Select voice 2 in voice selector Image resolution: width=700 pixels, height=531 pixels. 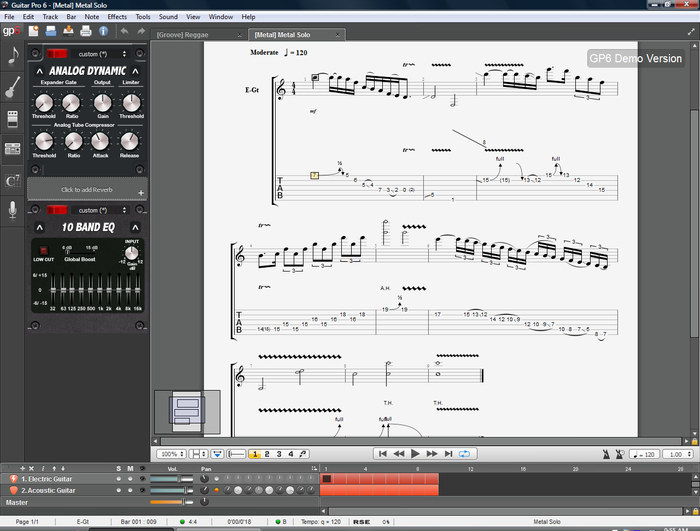pyautogui.click(x=267, y=454)
